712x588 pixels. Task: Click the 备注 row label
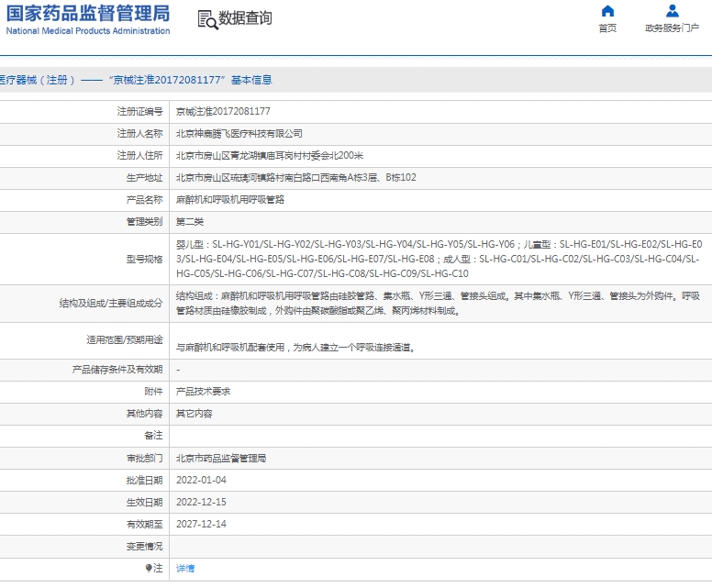tap(153, 436)
